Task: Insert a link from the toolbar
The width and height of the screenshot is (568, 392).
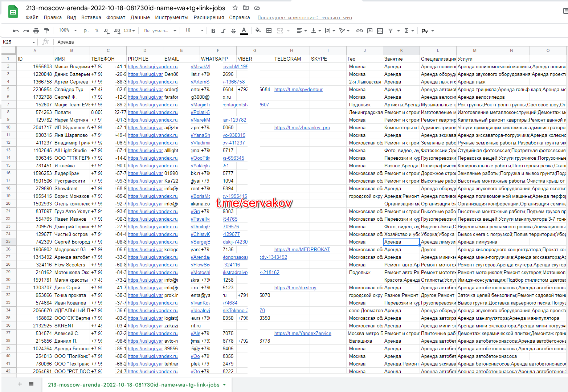Action: (x=359, y=30)
